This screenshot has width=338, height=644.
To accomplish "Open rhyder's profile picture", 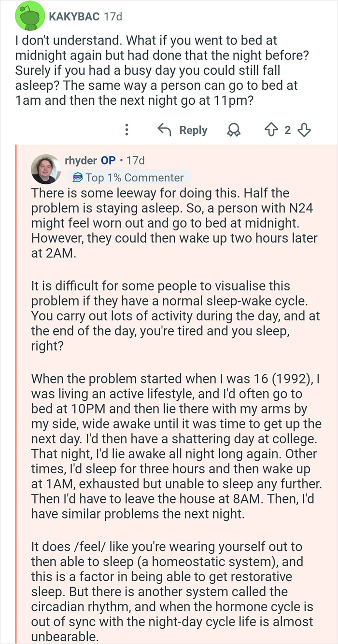I will click(46, 169).
